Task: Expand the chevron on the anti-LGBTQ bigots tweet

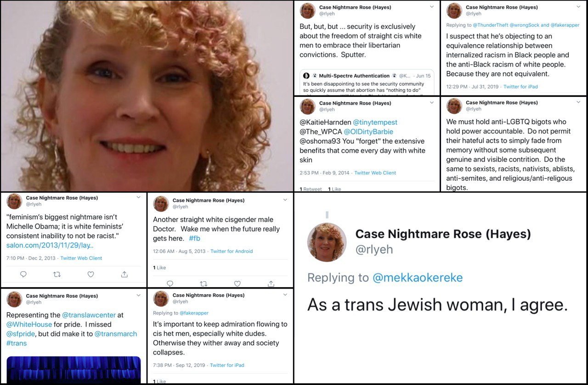Action: coord(578,102)
